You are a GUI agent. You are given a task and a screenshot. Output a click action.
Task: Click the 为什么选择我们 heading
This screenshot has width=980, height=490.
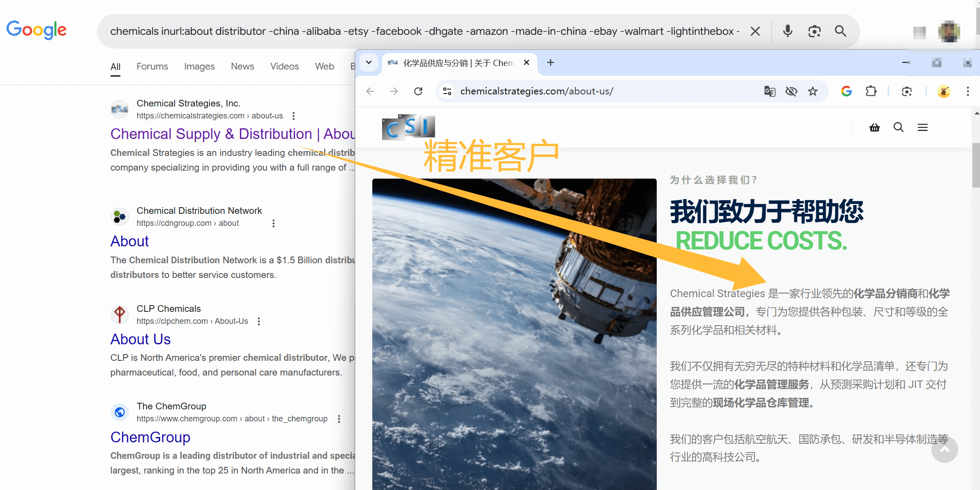click(x=713, y=180)
